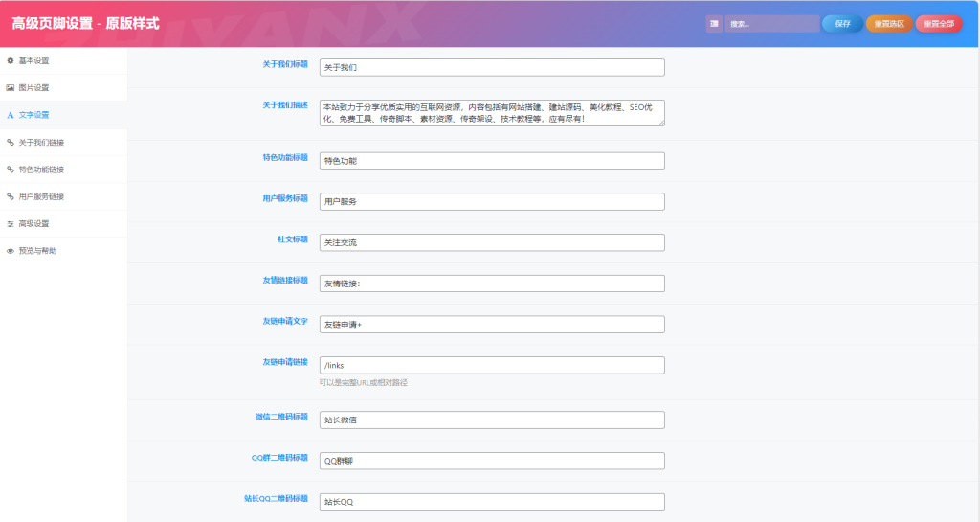Click the 站长QQ二维码标题 field label
The width and height of the screenshot is (980, 522).
tap(276, 498)
